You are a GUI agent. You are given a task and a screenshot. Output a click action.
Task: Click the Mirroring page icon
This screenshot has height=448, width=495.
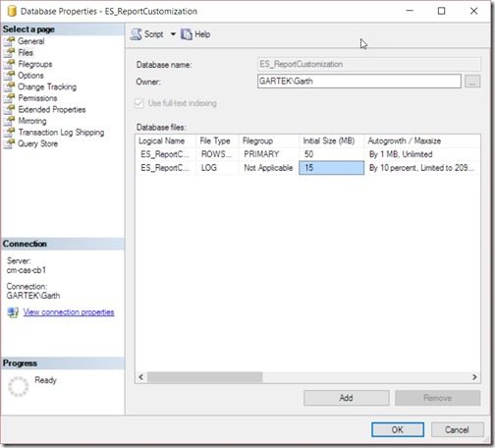pyautogui.click(x=10, y=121)
